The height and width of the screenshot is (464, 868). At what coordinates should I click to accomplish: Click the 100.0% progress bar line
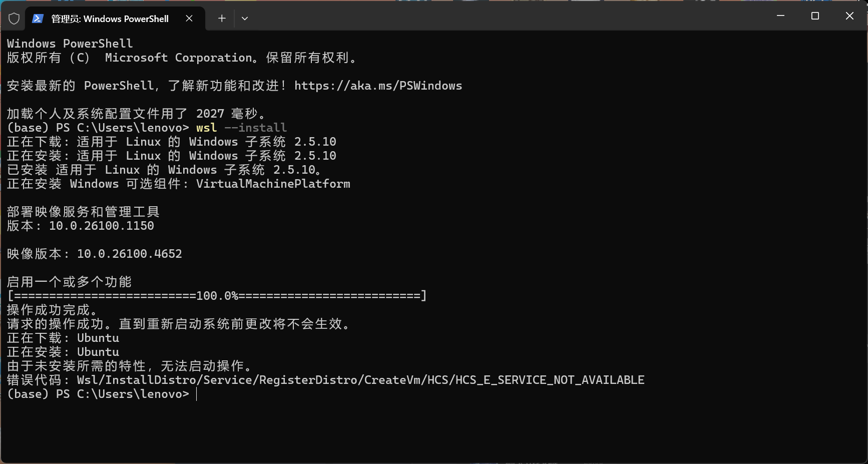[x=217, y=296]
